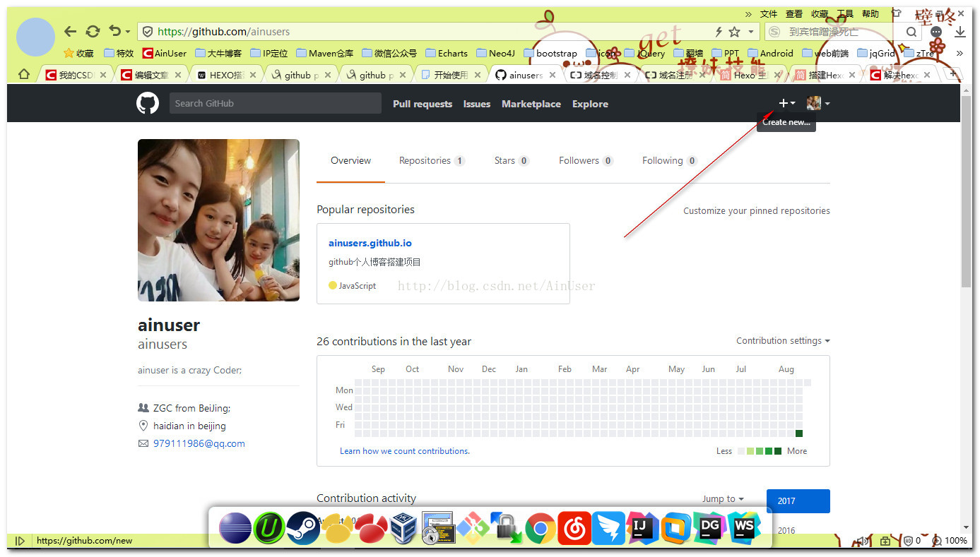Screen dimensions: 980x557
Task: Click the speaker icon in status bar
Action: (x=863, y=541)
